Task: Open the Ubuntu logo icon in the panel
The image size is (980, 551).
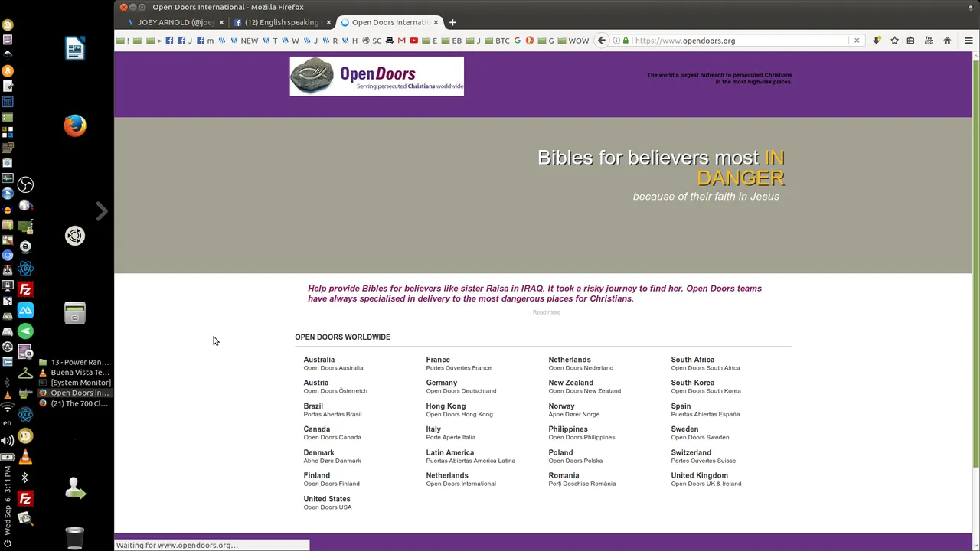Action: pos(75,236)
